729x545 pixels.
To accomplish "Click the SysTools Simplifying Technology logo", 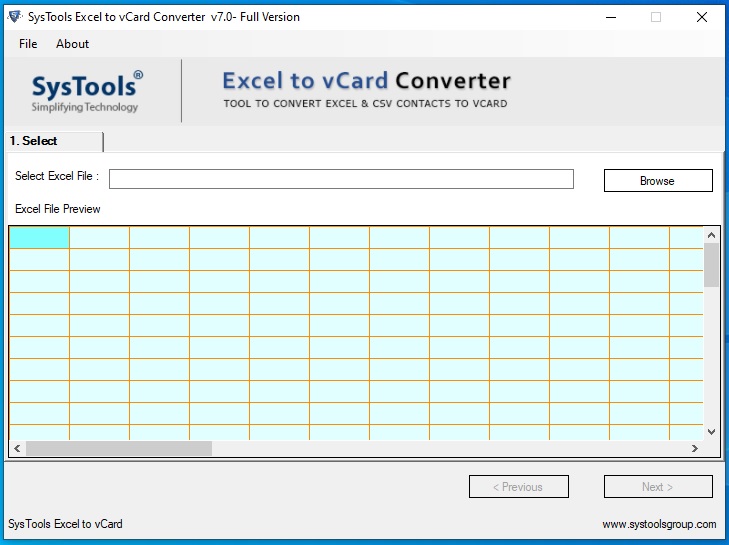I will (x=87, y=92).
